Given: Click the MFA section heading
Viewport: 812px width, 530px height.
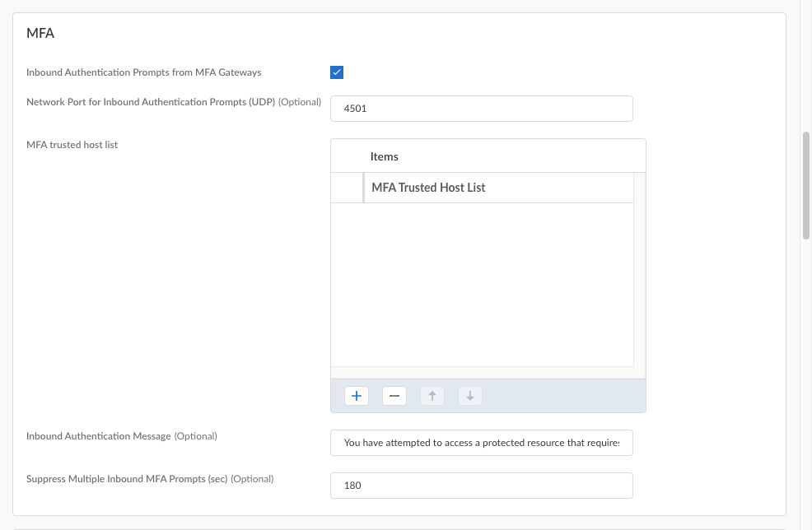Looking at the screenshot, I should pos(40,34).
